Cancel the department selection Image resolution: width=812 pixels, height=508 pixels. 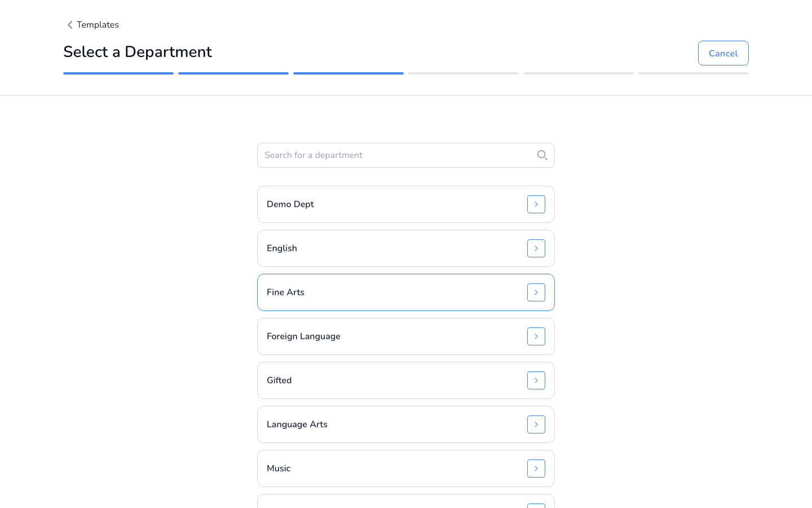pos(723,53)
